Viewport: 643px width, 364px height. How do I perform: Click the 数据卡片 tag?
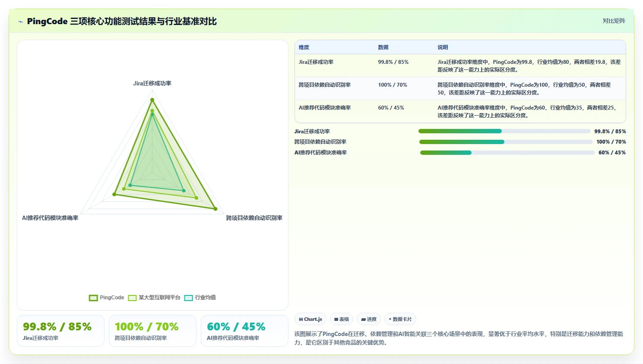[x=400, y=319]
